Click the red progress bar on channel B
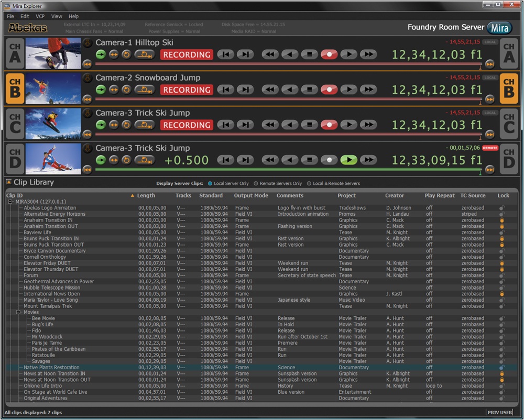Viewport: 524px width, 420px height. pyautogui.click(x=288, y=99)
